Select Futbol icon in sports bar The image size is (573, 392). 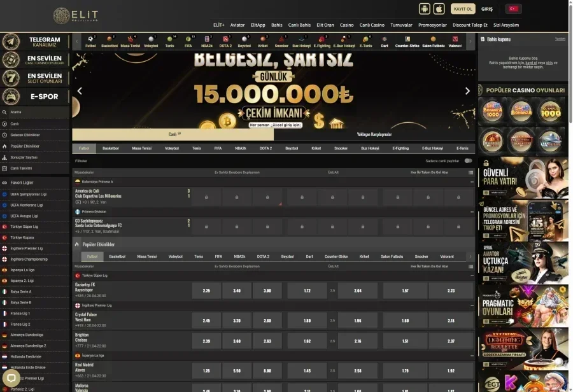[90, 41]
